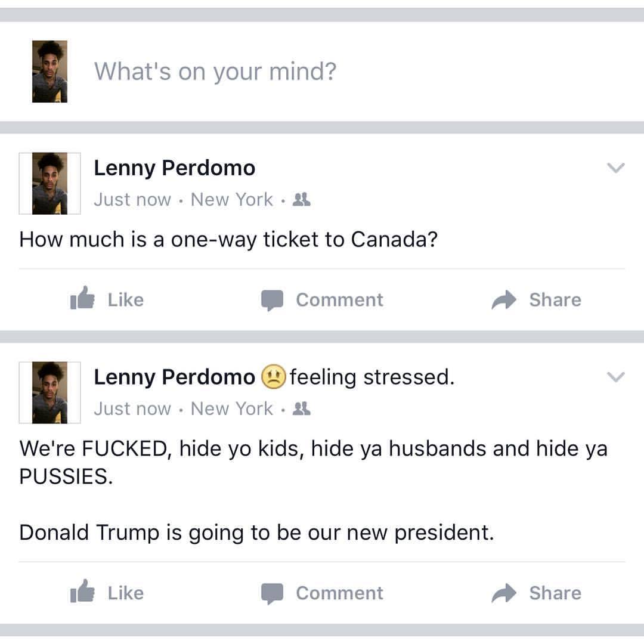Click New York location on Canada ticket post

(231, 200)
